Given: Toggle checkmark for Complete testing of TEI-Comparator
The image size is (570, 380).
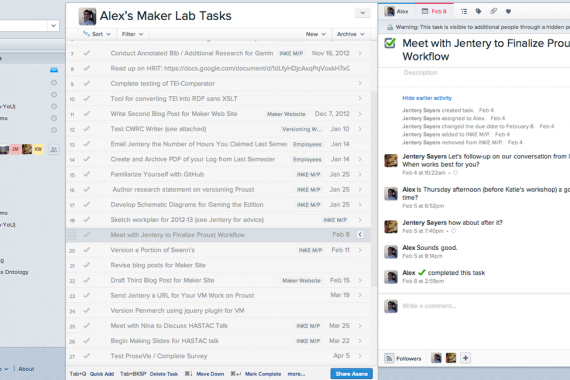Looking at the screenshot, I should [x=87, y=83].
